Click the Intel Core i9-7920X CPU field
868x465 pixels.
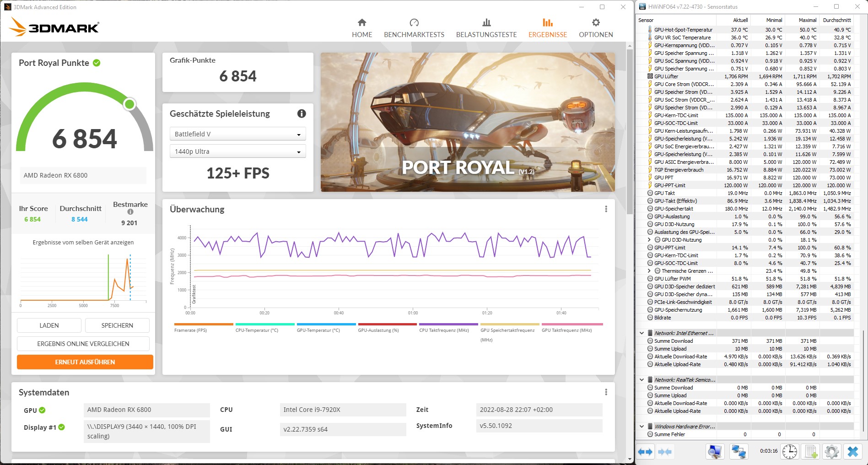(343, 410)
